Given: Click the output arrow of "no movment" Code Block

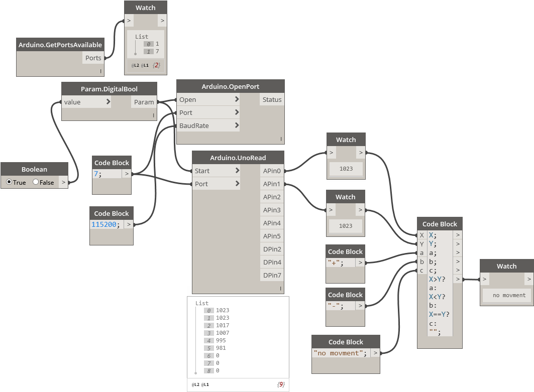Looking at the screenshot, I should (375, 353).
